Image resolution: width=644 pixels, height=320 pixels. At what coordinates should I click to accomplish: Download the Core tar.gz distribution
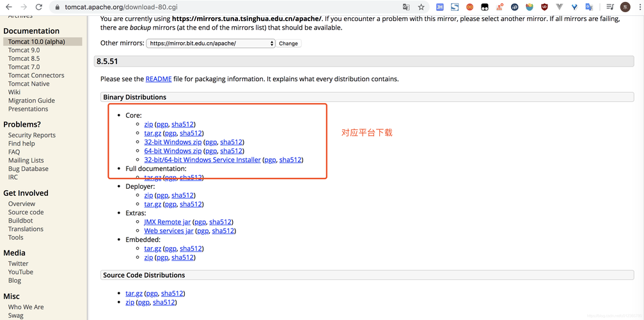pos(152,133)
